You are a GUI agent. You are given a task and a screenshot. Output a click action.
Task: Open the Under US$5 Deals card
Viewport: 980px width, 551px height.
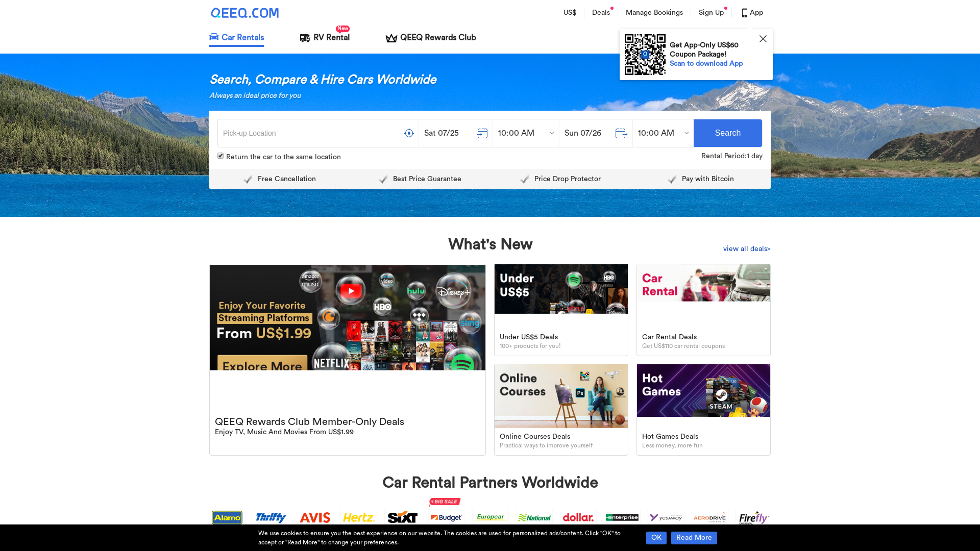coord(561,310)
